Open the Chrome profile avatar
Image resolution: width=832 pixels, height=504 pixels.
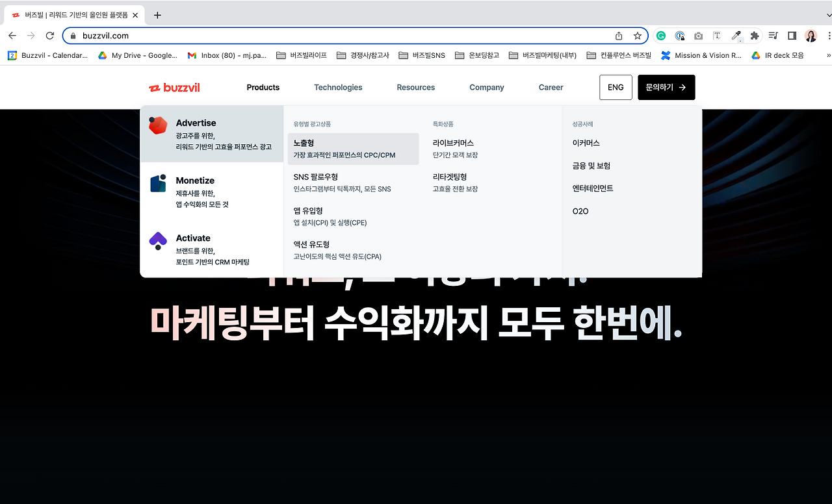[x=811, y=36]
